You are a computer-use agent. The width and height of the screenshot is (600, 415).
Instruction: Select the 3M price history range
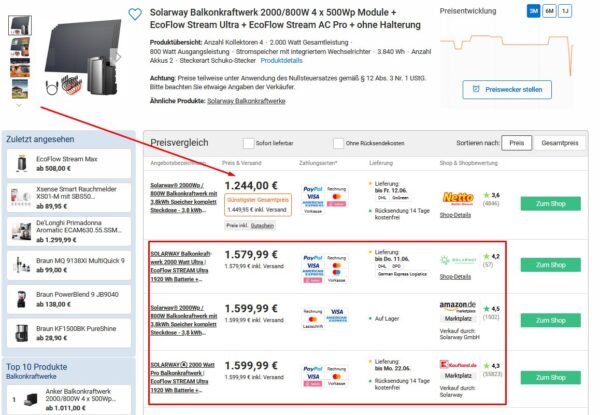coord(533,11)
